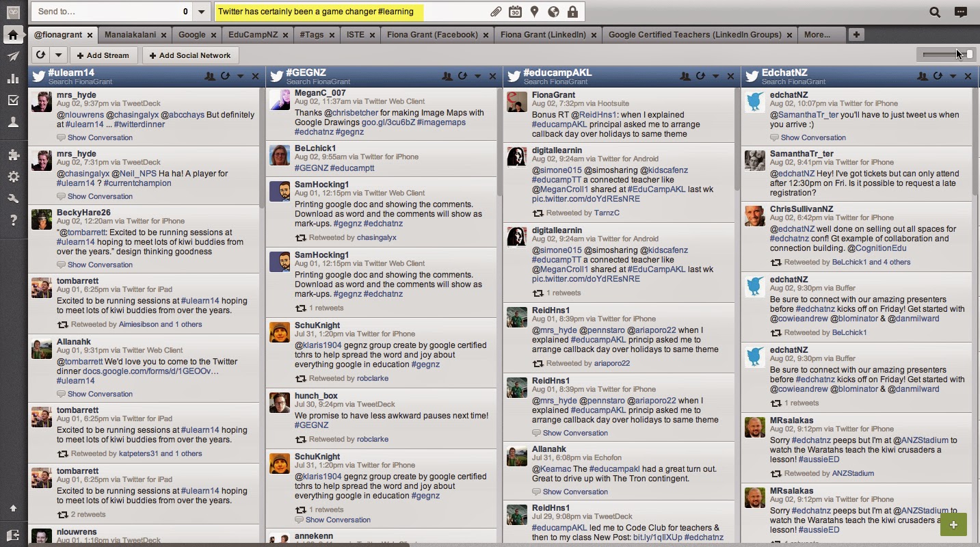980x547 pixels.
Task: Click MeganC_007's avatar
Action: (280, 100)
